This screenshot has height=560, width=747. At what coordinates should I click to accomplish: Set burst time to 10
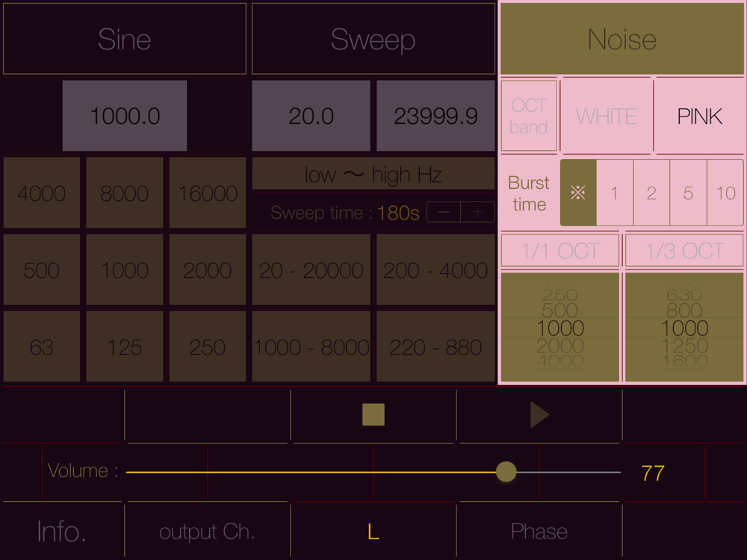click(725, 193)
